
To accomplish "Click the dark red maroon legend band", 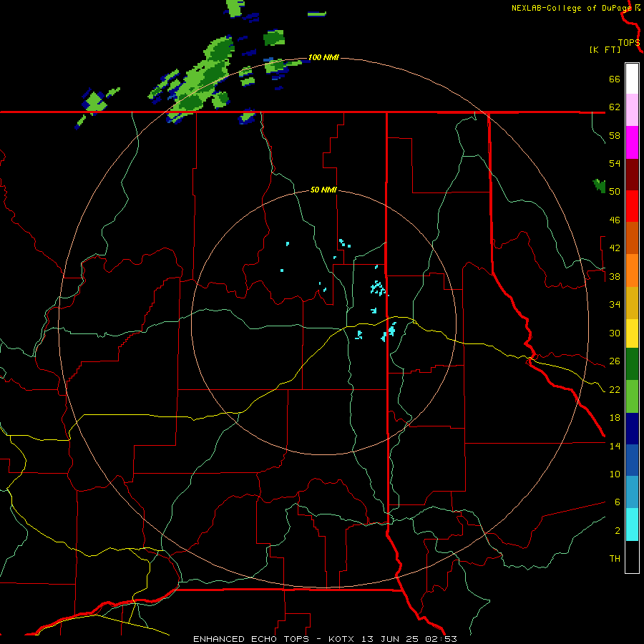I will (632, 175).
